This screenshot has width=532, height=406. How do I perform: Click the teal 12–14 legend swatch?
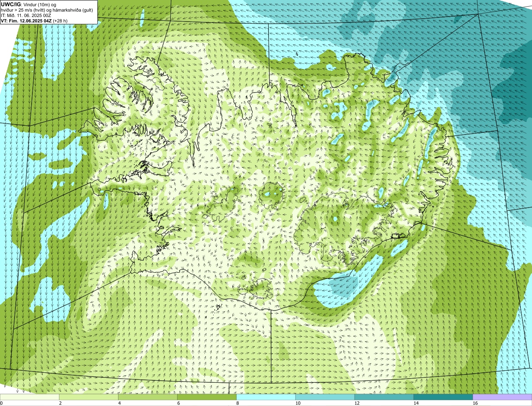click(x=384, y=397)
